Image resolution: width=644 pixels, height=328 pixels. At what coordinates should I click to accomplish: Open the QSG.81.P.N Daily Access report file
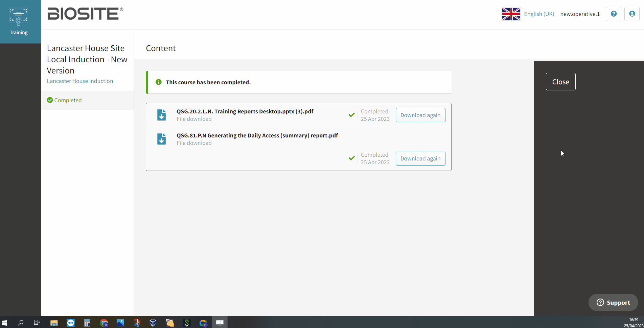coord(257,135)
